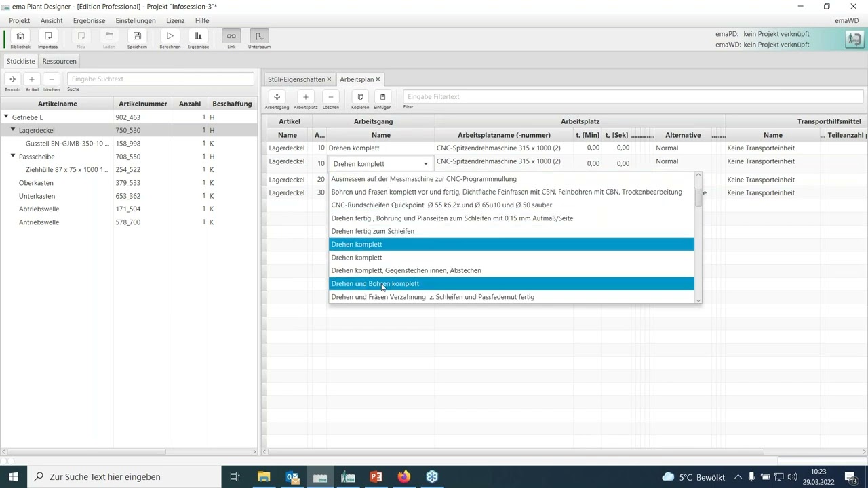Open the Ergebnisse chart icon
868x488 pixels.
[x=198, y=37]
